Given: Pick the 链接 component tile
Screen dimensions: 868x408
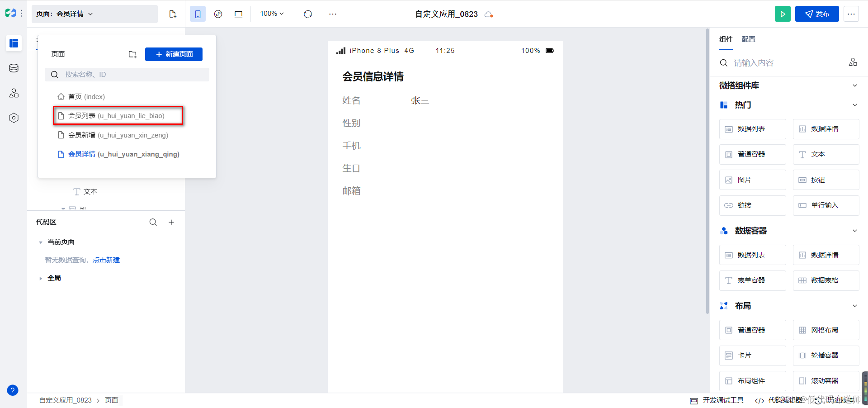Looking at the screenshot, I should point(753,206).
